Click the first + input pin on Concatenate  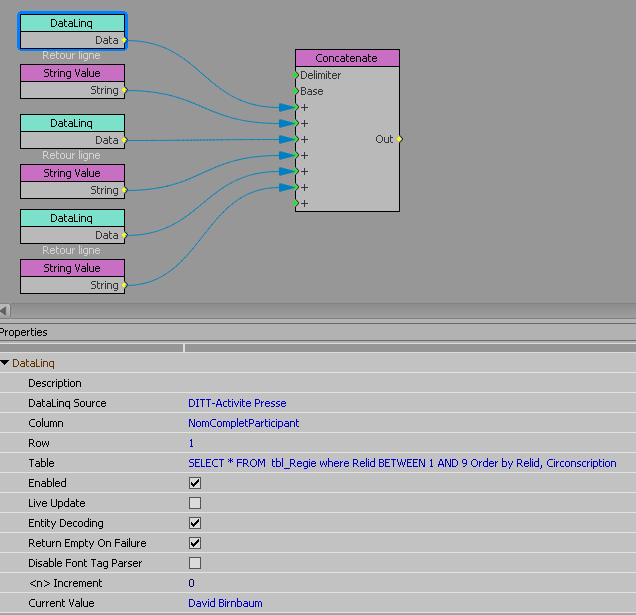click(x=296, y=107)
